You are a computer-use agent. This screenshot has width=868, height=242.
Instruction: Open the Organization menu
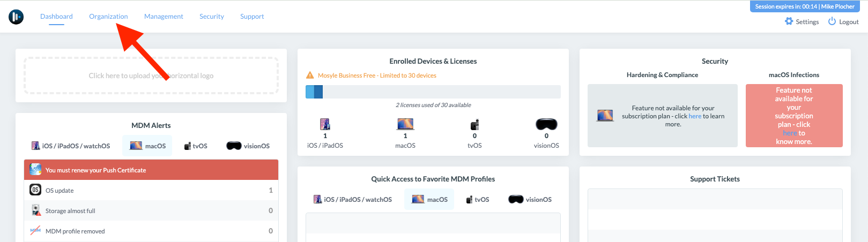(x=108, y=17)
